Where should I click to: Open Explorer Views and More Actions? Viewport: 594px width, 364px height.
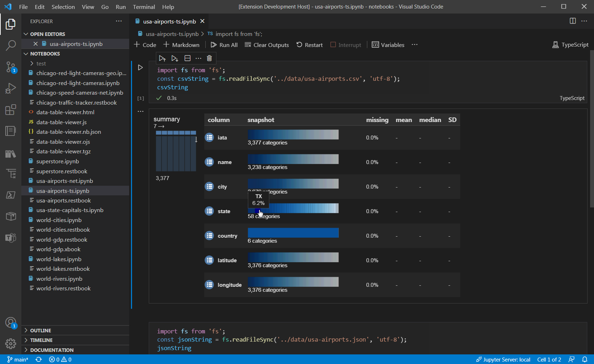(x=119, y=21)
